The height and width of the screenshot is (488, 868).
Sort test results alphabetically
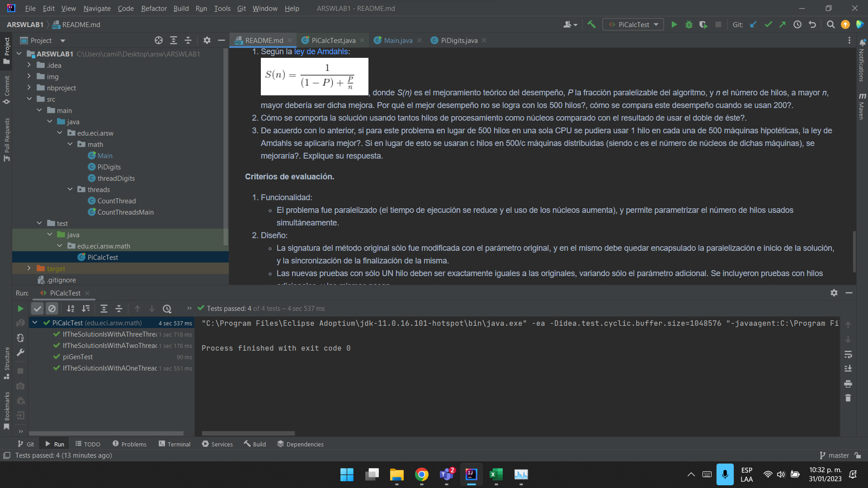pyautogui.click(x=71, y=309)
